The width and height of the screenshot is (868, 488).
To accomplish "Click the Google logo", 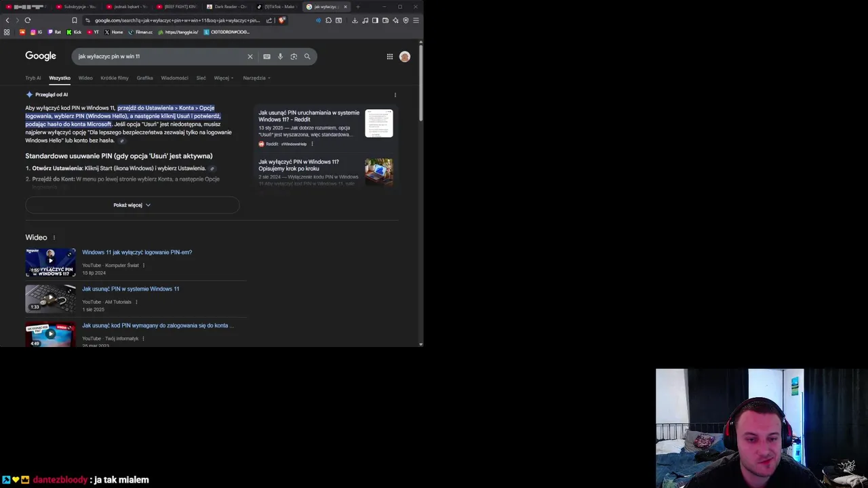I will (x=41, y=56).
